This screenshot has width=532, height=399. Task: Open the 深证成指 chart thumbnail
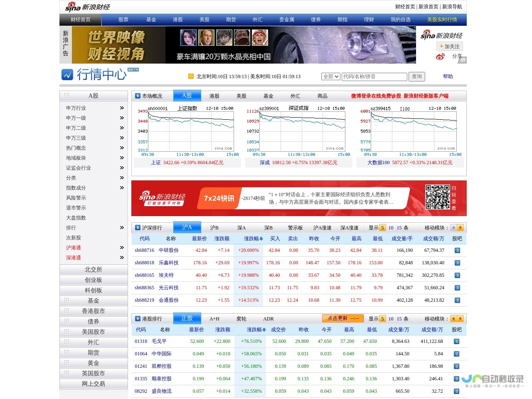pyautogui.click(x=300, y=131)
